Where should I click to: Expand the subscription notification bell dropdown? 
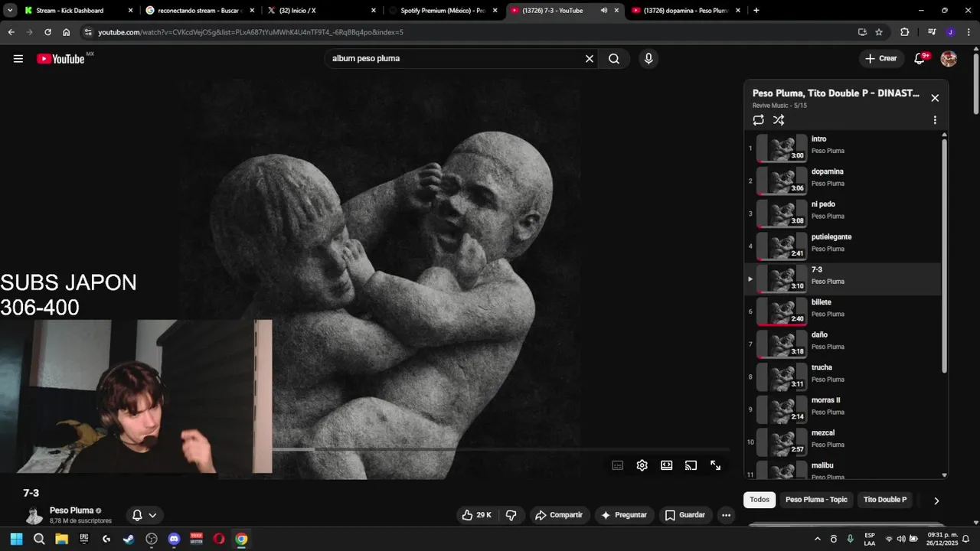tap(144, 515)
